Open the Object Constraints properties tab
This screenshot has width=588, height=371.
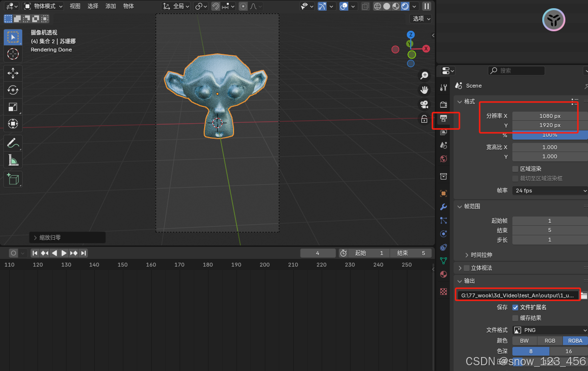[x=444, y=247]
